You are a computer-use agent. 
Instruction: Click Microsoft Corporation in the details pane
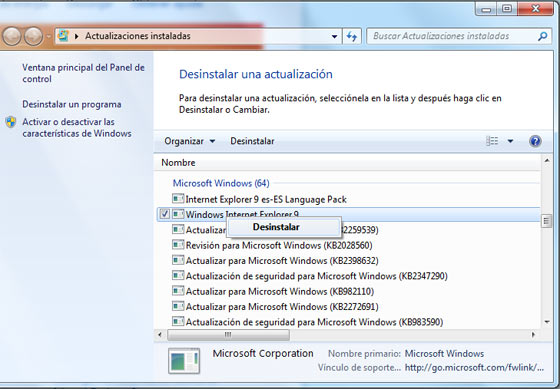click(x=263, y=354)
